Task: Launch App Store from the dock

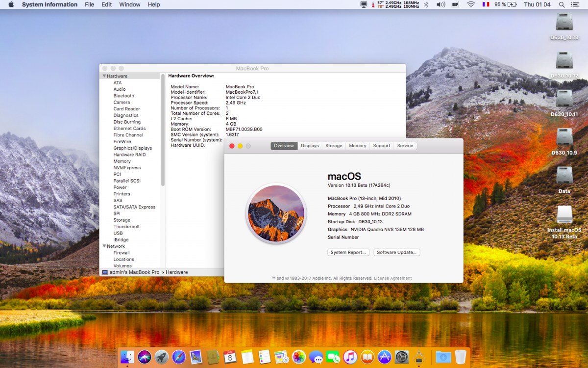Action: (x=385, y=357)
